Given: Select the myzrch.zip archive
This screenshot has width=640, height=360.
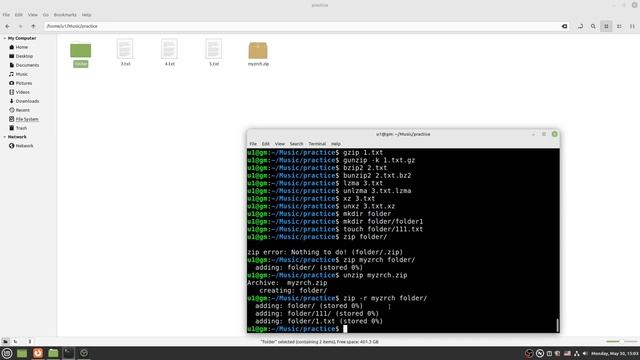Looking at the screenshot, I should click(258, 53).
